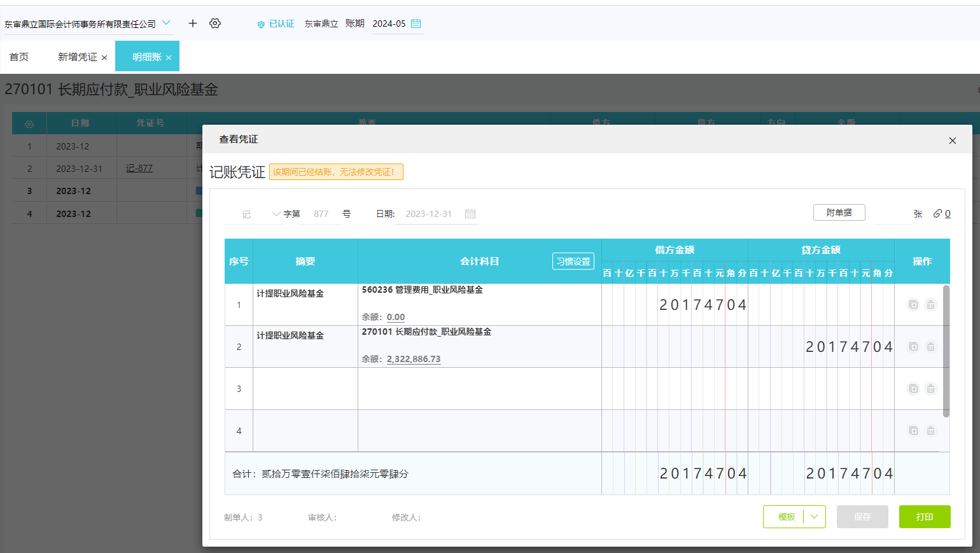The image size is (980, 553).
Task: Click the voucher table vertical scrollbar
Action: point(946,351)
